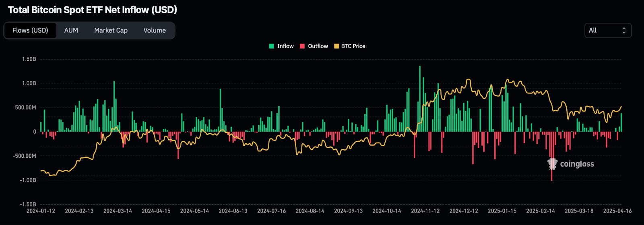The height and width of the screenshot is (225, 644).
Task: Toggle the BTC Price legend series
Action: click(350, 46)
